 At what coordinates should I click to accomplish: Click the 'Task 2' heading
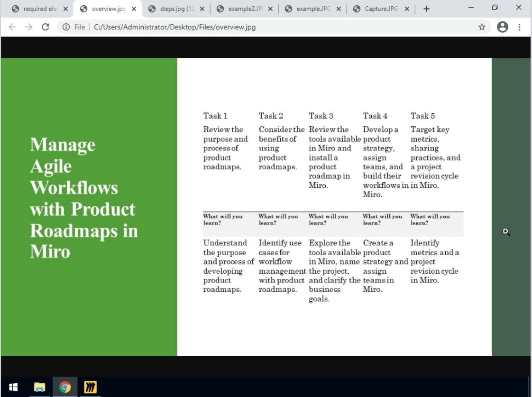[x=271, y=116]
